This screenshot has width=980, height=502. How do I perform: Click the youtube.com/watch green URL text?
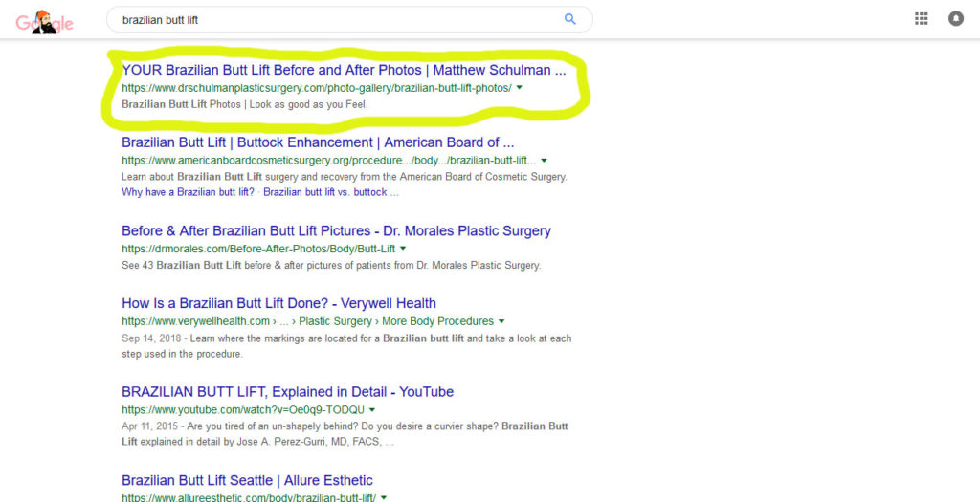[x=243, y=410]
